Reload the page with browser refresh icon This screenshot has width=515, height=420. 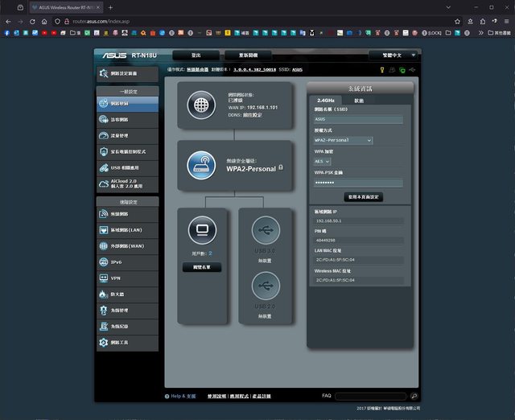point(32,22)
